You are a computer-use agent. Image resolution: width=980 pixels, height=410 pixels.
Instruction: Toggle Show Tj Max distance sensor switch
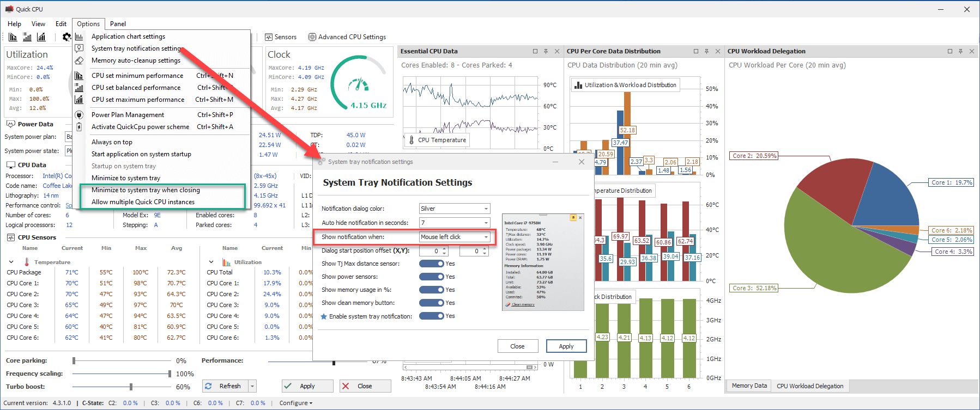(x=432, y=264)
